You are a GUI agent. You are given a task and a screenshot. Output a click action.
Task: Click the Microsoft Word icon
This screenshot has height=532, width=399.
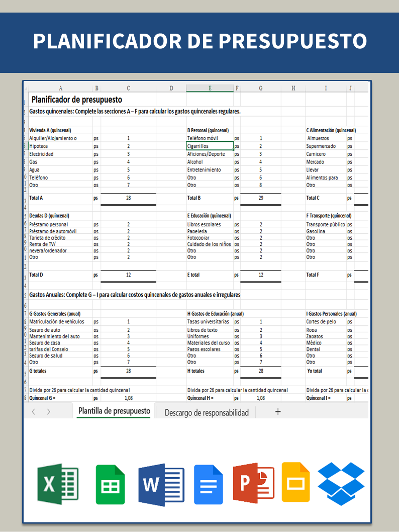tap(161, 485)
